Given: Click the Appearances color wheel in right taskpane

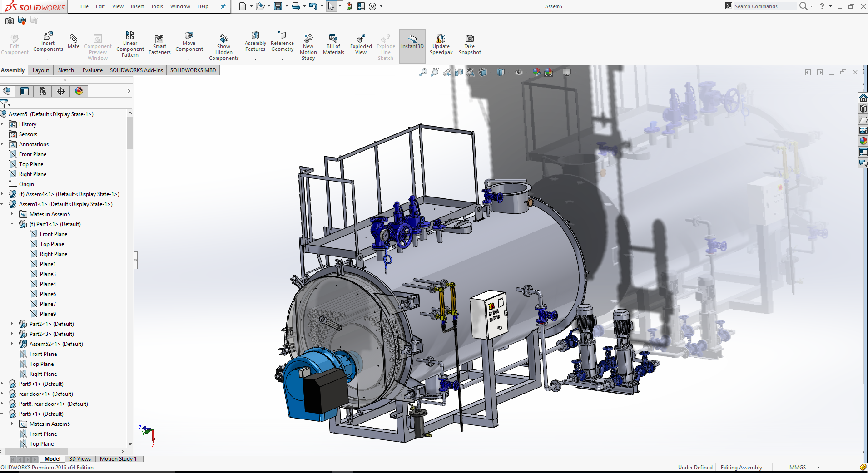Looking at the screenshot, I should click(863, 141).
